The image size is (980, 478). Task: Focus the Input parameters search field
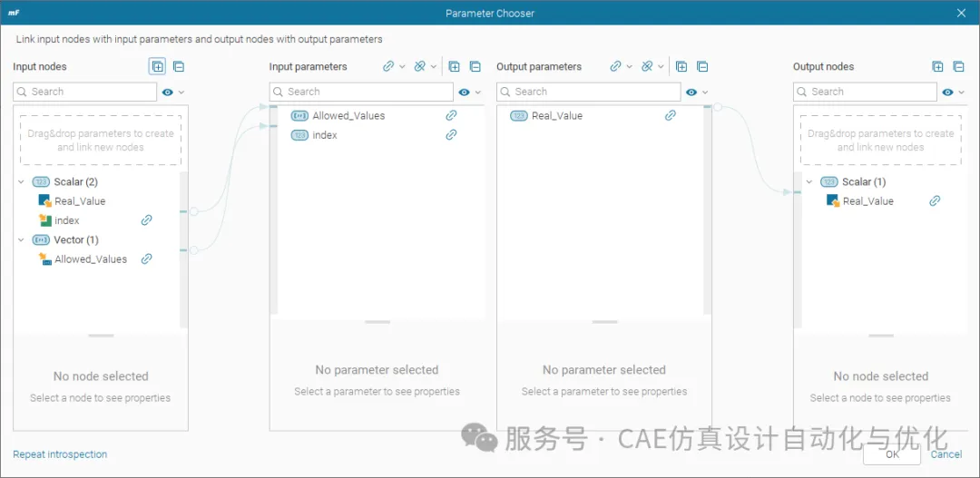pos(361,92)
